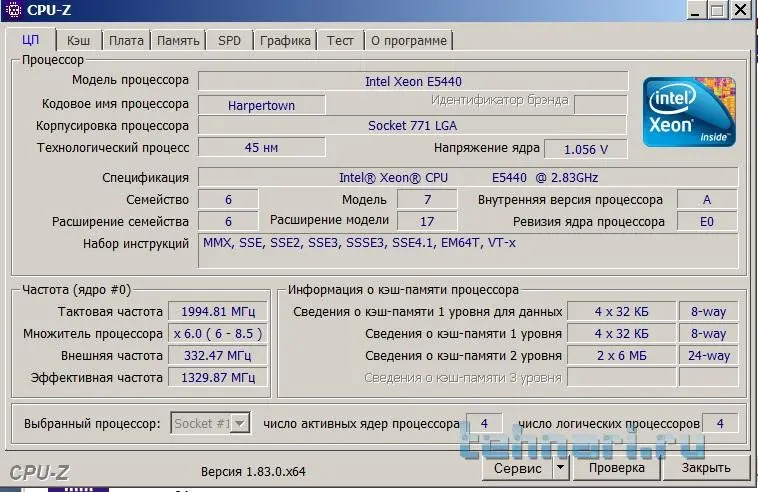Click the L1 data cache 4 x 32 КБ value

[x=622, y=312]
